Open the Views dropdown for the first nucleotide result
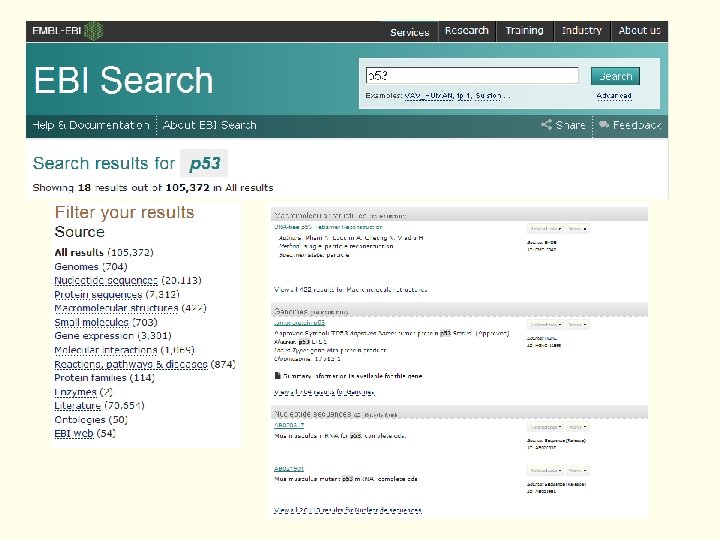 click(x=578, y=427)
